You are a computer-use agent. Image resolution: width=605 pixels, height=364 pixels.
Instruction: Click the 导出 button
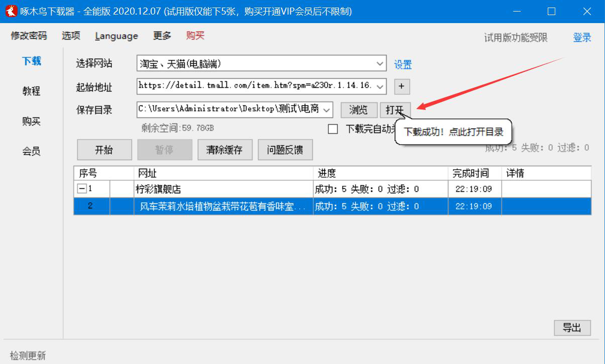click(572, 328)
